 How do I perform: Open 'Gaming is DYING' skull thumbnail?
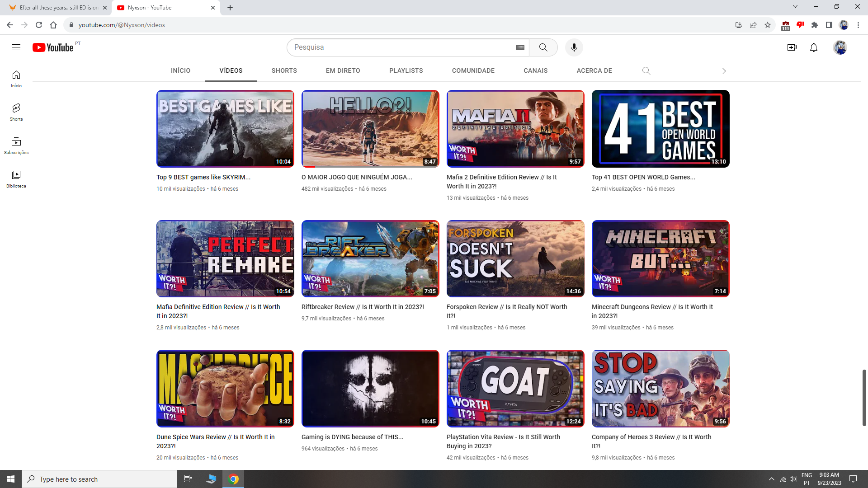[x=370, y=389]
